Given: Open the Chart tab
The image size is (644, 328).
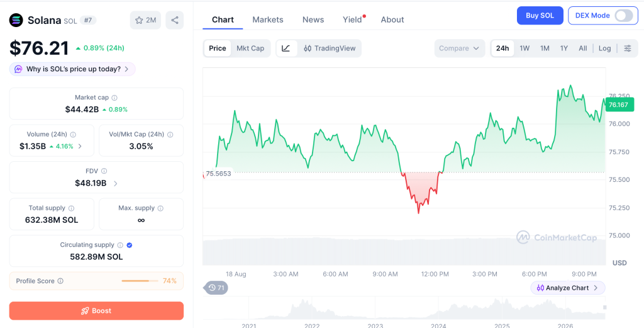Looking at the screenshot, I should coord(223,20).
